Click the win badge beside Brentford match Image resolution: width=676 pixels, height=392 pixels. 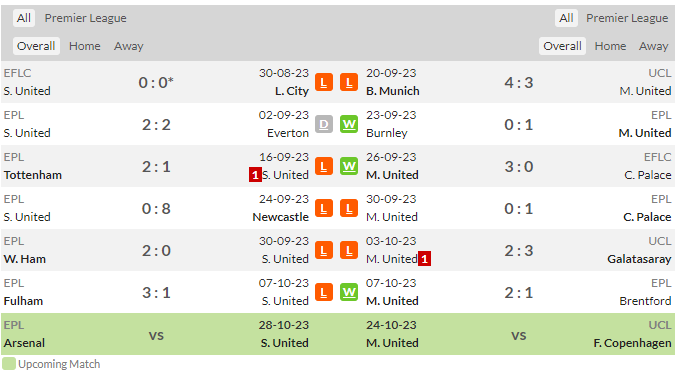click(349, 292)
